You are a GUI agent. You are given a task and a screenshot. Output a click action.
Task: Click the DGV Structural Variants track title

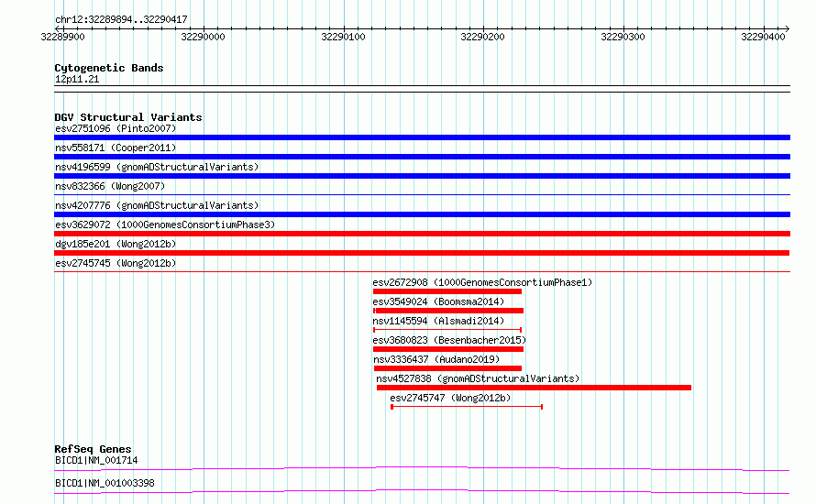pyautogui.click(x=128, y=117)
